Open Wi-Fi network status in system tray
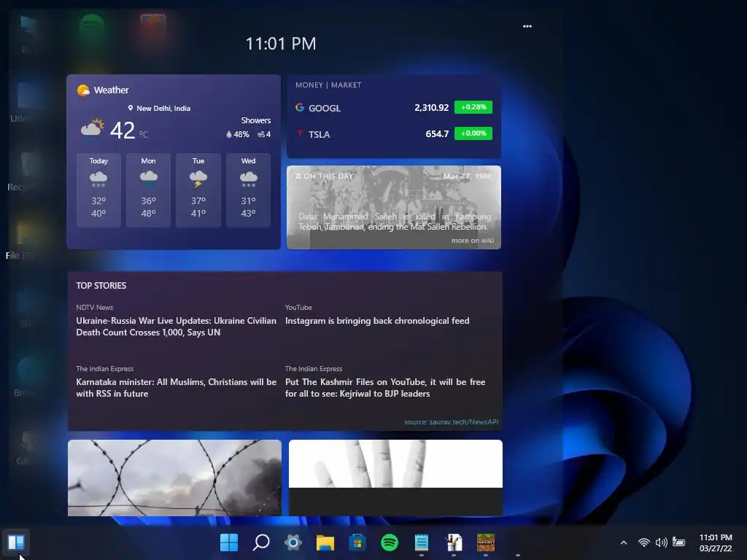 (643, 542)
